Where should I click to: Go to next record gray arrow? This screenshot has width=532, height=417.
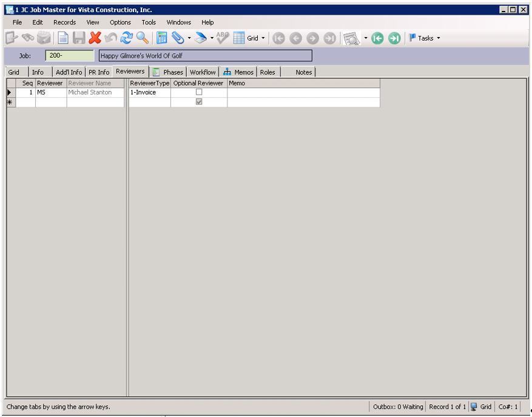pos(312,38)
